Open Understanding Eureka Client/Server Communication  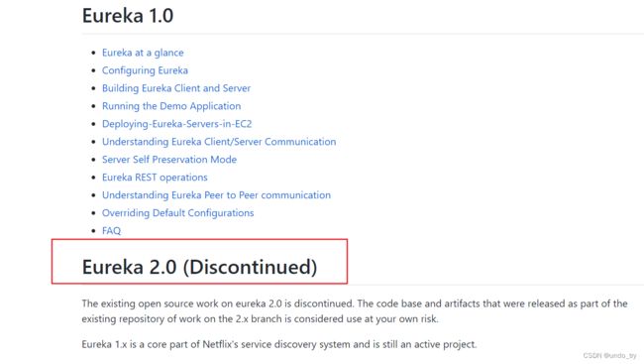pyautogui.click(x=219, y=142)
